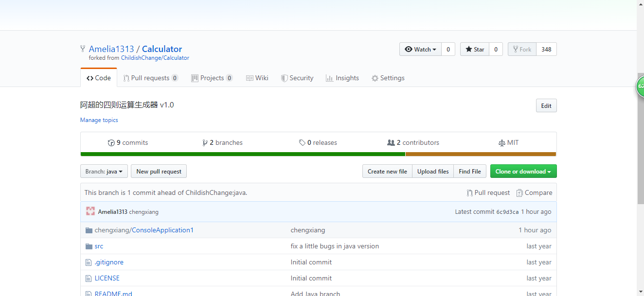Click the stargazer count 0

[x=496, y=49]
